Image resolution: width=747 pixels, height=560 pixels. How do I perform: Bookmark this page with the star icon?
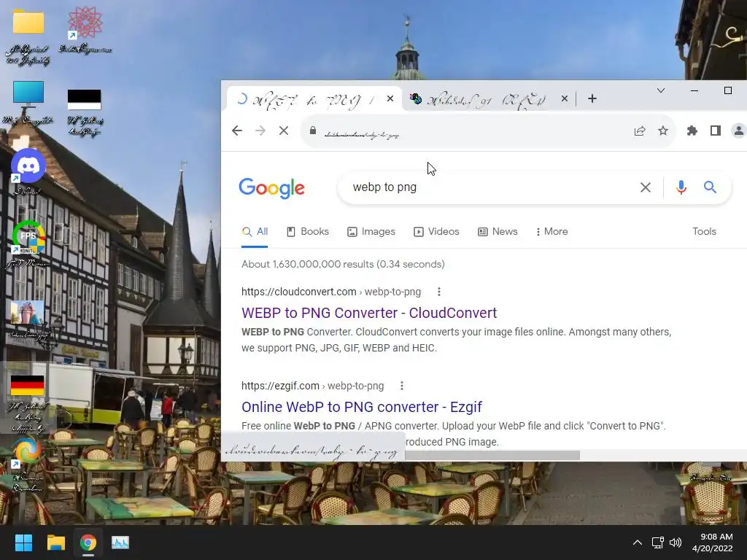pyautogui.click(x=662, y=131)
